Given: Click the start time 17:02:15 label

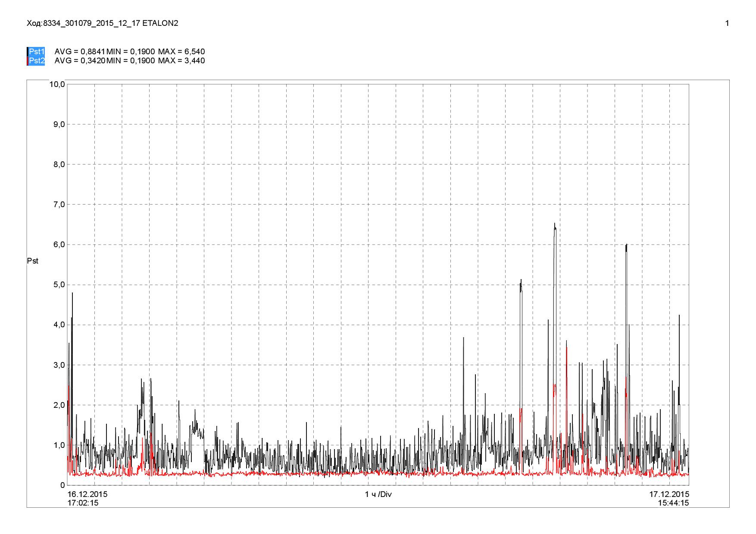Looking at the screenshot, I should pyautogui.click(x=83, y=503).
